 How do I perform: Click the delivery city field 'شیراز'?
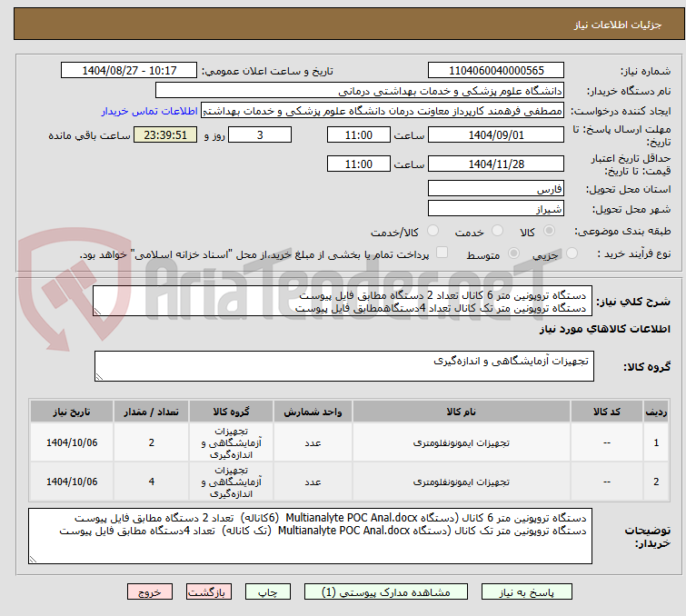[x=496, y=209]
